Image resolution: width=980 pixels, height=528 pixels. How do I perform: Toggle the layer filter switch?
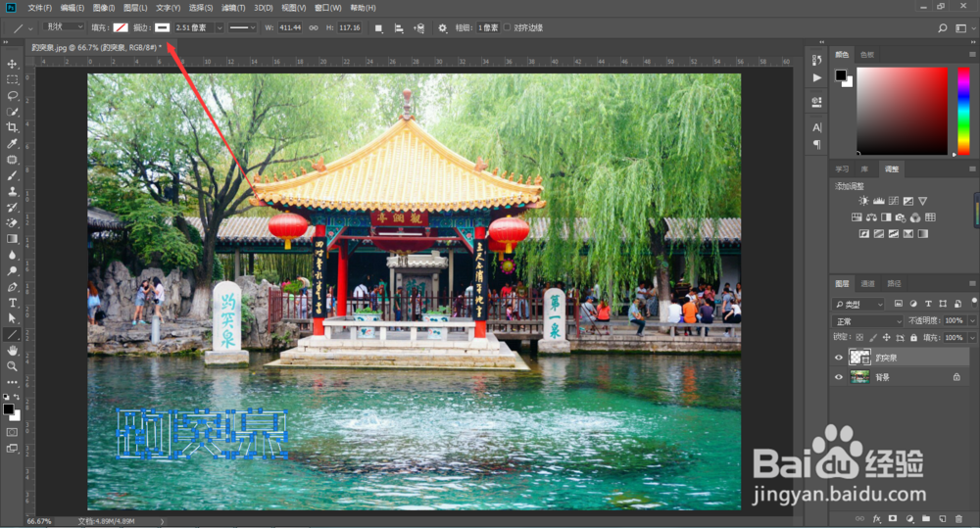[974, 302]
